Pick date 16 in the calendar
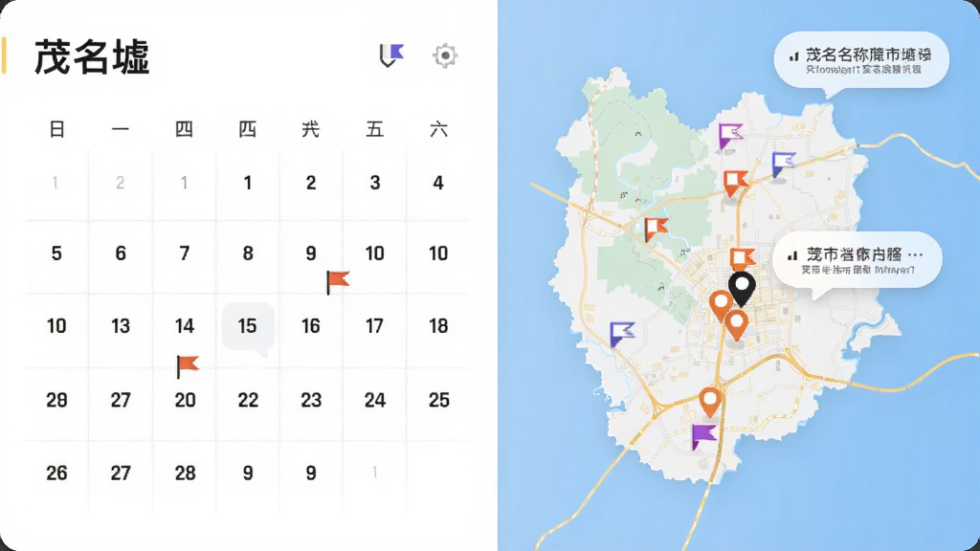The height and width of the screenshot is (551, 980). click(x=311, y=326)
